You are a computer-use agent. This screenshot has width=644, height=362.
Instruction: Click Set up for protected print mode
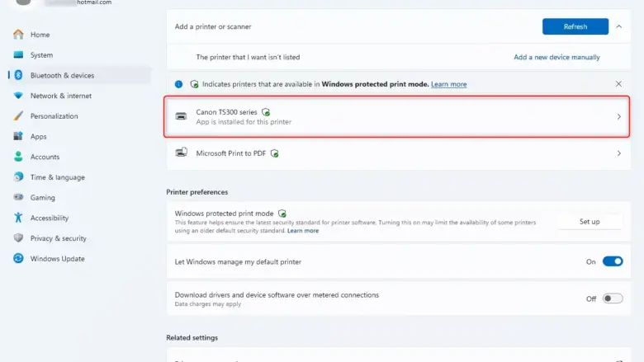[590, 221]
